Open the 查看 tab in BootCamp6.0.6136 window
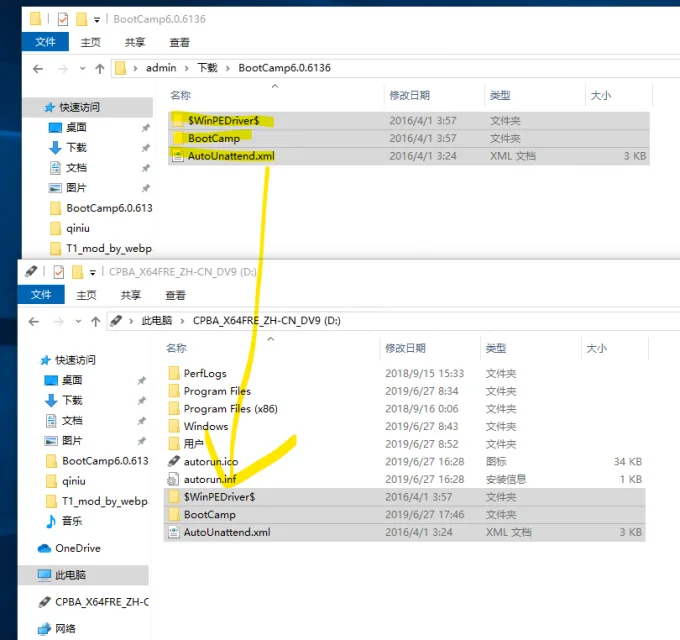 pos(179,42)
